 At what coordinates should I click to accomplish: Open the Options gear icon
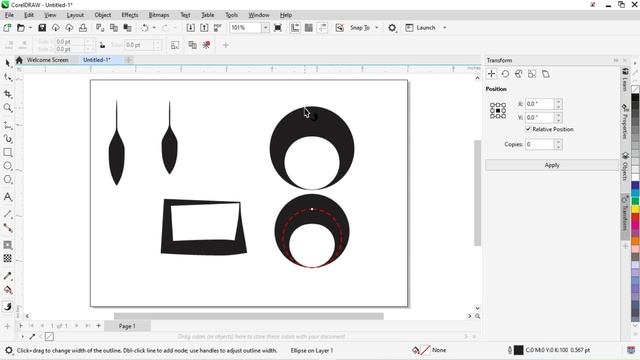(x=392, y=28)
